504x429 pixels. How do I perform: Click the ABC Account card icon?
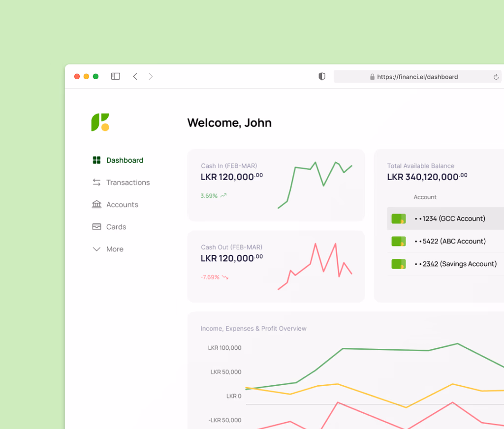click(x=399, y=242)
